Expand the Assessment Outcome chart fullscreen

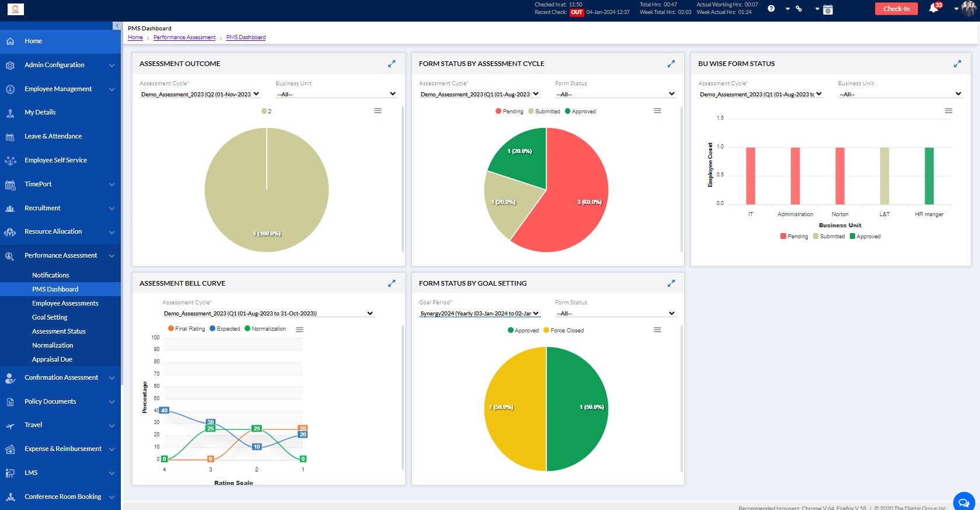pos(392,64)
